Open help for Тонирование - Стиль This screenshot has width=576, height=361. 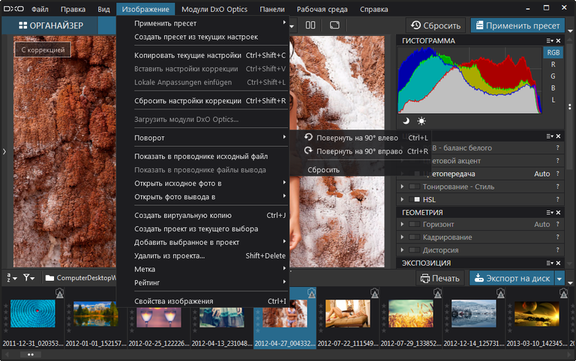point(558,187)
